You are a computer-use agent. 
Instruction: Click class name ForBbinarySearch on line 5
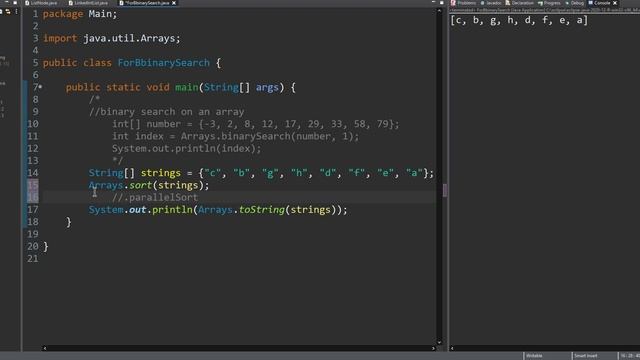[163, 63]
